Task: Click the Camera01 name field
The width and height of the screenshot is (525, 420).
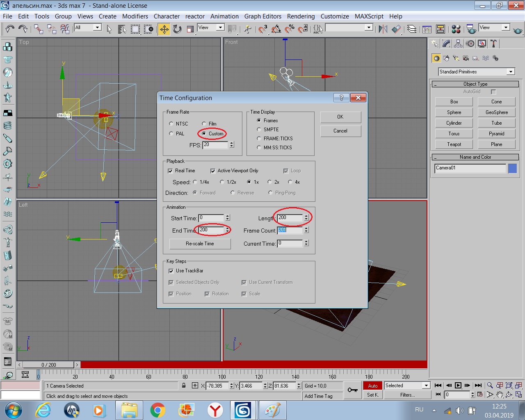Action: pos(470,168)
